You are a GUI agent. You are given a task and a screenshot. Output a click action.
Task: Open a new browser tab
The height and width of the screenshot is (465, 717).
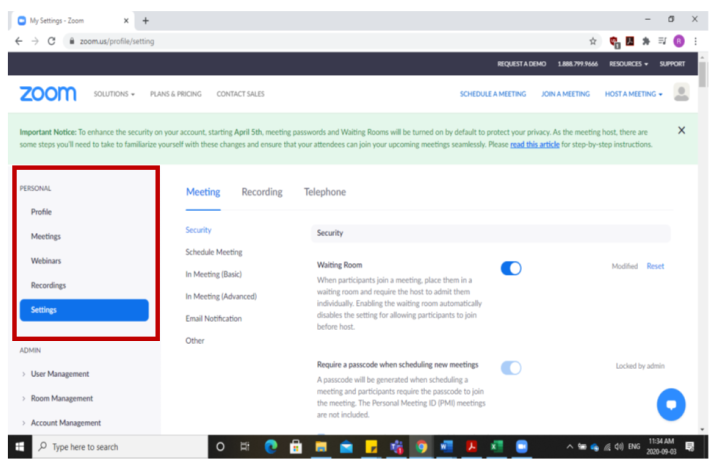coord(146,20)
